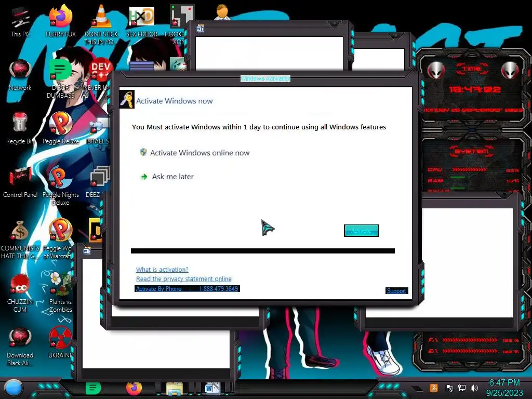Choose Activate Windows online now

195,153
